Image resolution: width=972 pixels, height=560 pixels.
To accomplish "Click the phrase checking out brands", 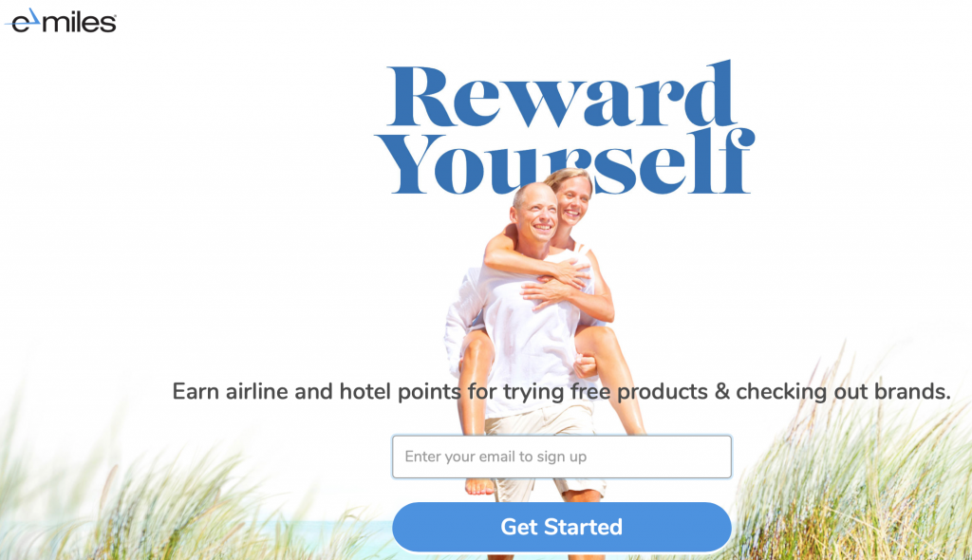I will point(843,392).
